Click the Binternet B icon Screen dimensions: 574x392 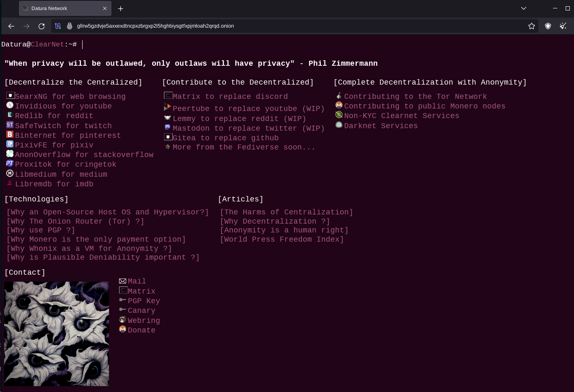[10, 134]
